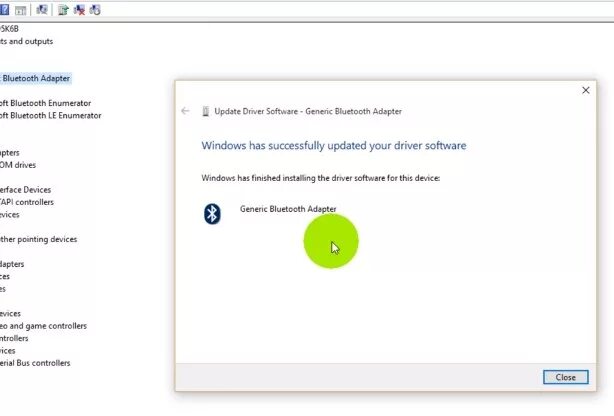
Task: Click the driver icon beside dialog title
Action: point(206,112)
